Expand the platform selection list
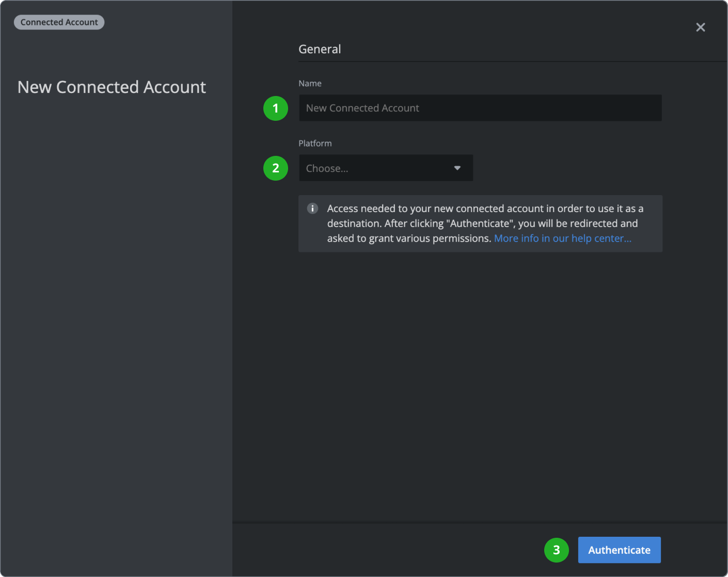Screen dimensions: 728x577 386,168
